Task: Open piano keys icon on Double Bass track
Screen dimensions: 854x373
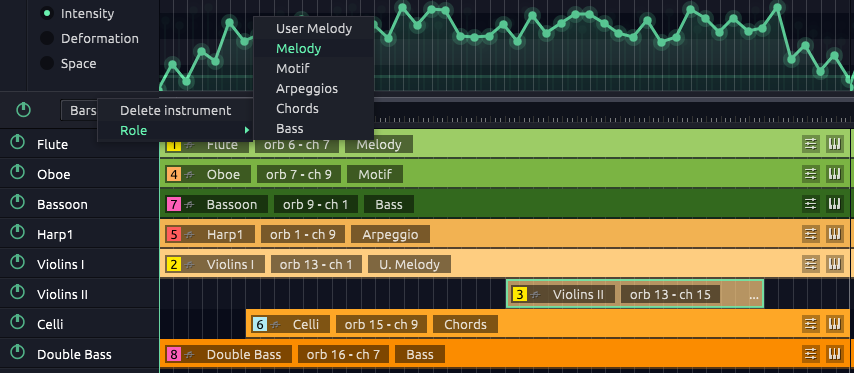Action: (834, 354)
